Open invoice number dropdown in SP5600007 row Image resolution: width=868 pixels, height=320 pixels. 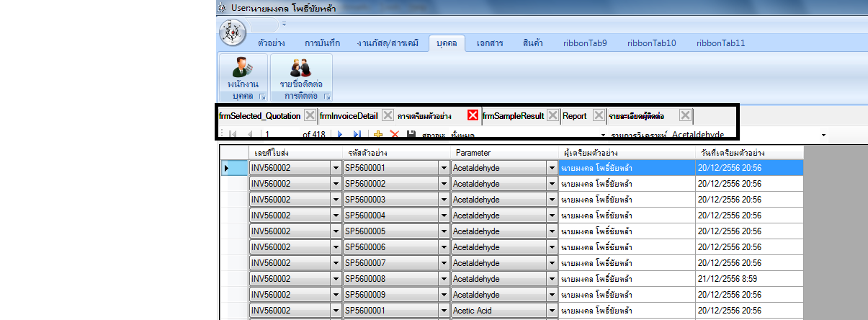tap(335, 263)
